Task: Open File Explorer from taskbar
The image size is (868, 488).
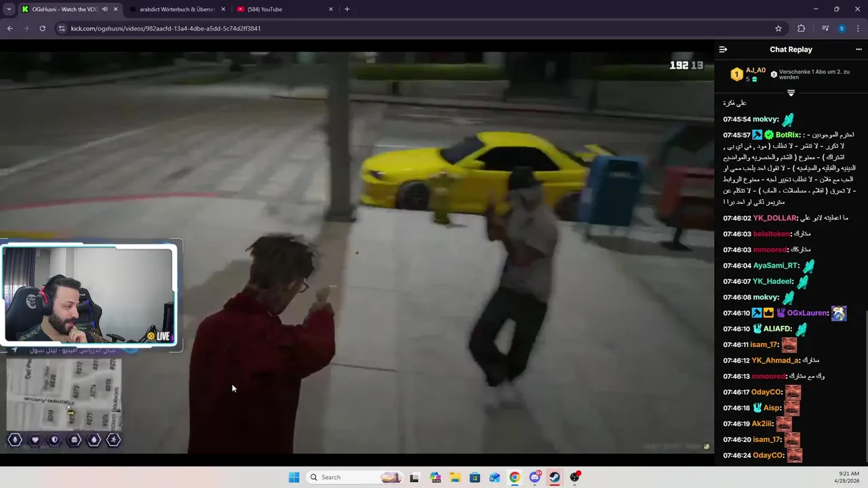Action: (x=455, y=477)
